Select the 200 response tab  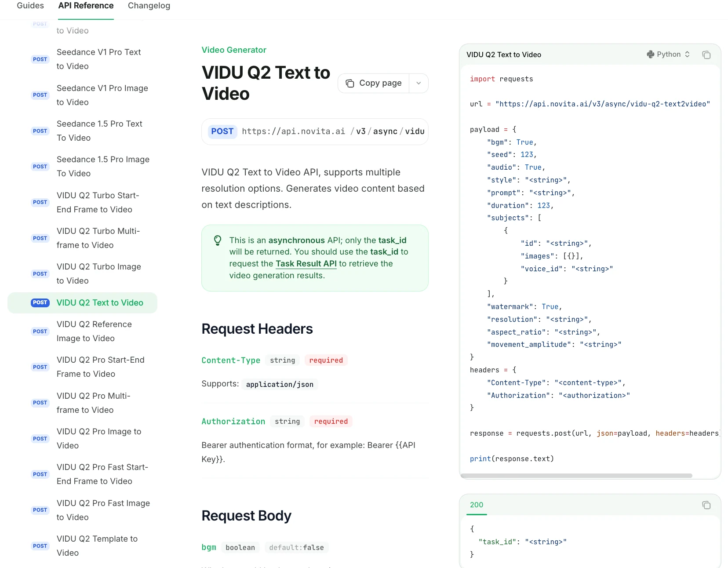(x=477, y=505)
